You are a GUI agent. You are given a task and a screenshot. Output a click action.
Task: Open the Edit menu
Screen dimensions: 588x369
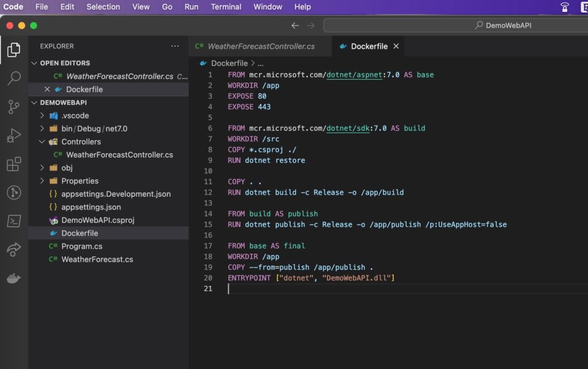coord(67,7)
